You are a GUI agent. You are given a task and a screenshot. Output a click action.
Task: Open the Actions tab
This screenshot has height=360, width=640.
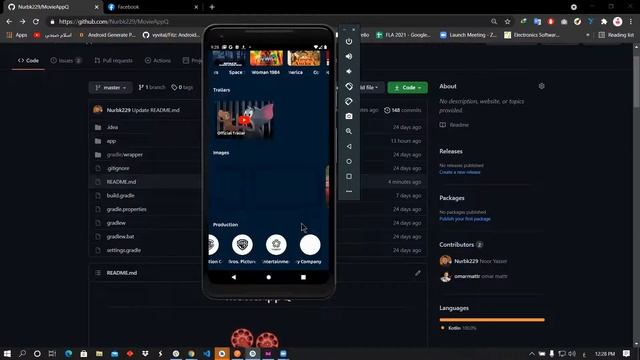158,60
